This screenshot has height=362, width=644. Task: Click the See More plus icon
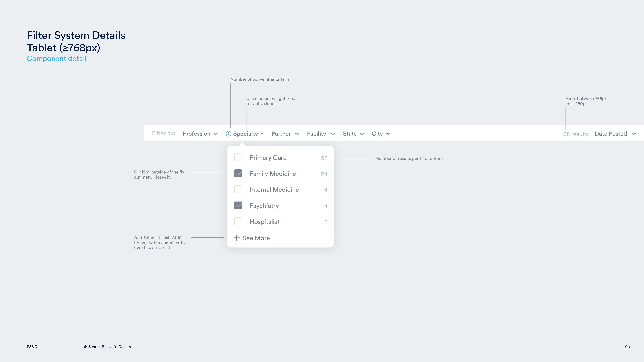[x=236, y=238]
